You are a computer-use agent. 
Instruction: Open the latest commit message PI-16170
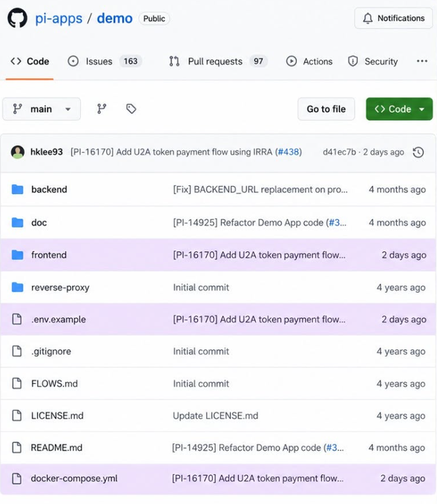[171, 152]
